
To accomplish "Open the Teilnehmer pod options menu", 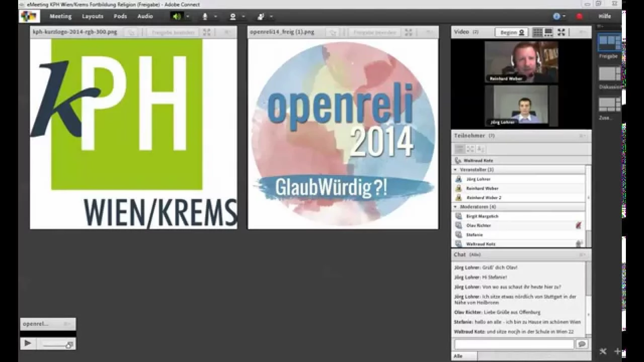I will coord(583,136).
